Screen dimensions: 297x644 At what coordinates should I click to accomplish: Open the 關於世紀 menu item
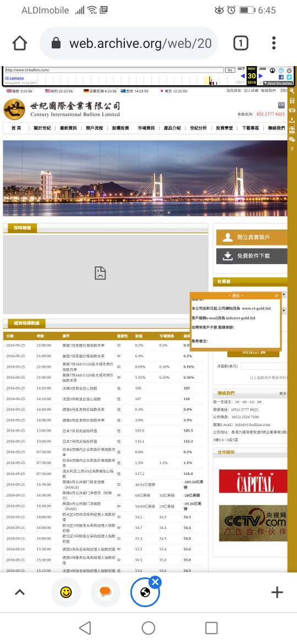point(42,128)
